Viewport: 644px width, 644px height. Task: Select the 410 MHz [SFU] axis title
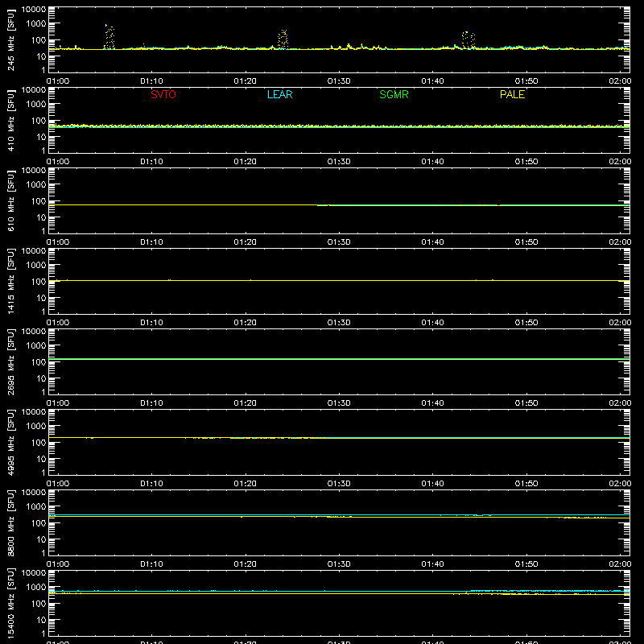coord(11,120)
